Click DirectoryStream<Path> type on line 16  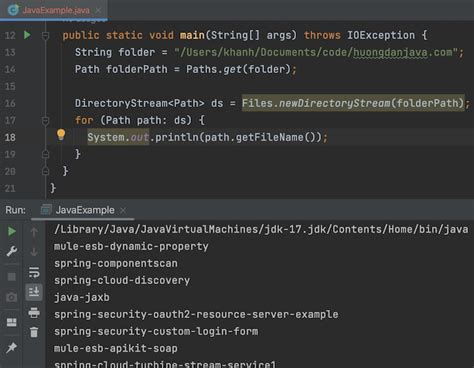tap(140, 103)
